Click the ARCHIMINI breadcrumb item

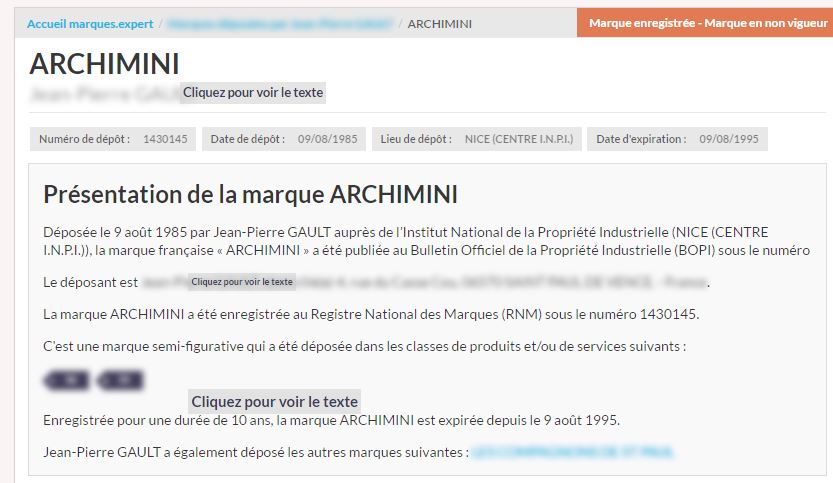click(439, 24)
